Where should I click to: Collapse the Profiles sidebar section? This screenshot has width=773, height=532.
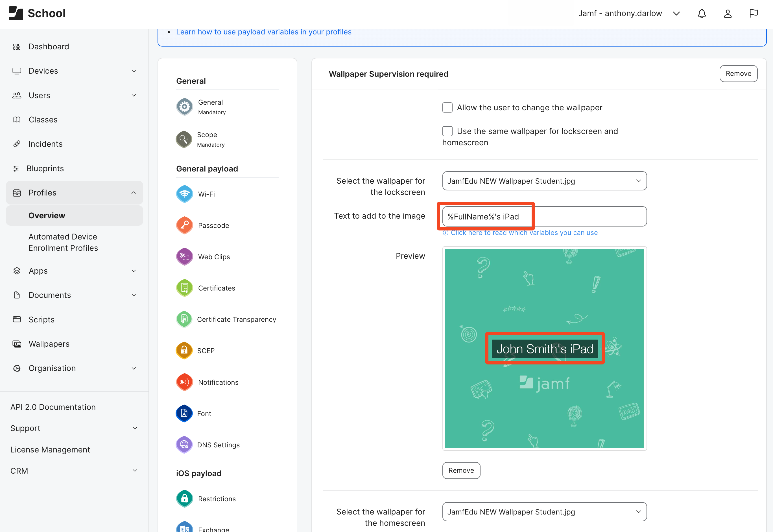(x=75, y=193)
